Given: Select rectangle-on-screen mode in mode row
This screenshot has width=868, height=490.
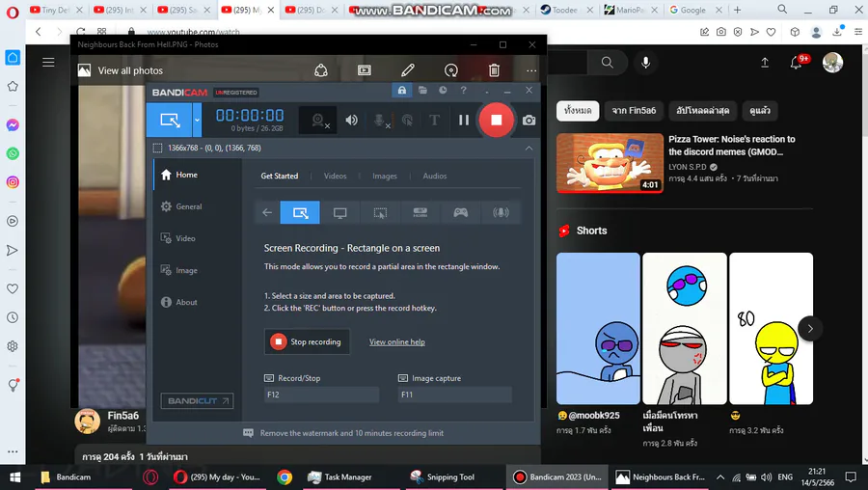Looking at the screenshot, I should click(x=300, y=212).
